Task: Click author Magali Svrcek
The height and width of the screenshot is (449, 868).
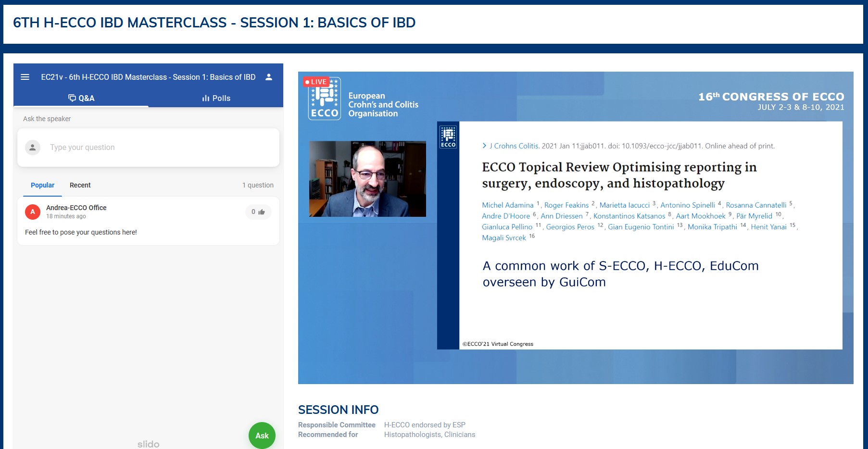Action: [504, 238]
